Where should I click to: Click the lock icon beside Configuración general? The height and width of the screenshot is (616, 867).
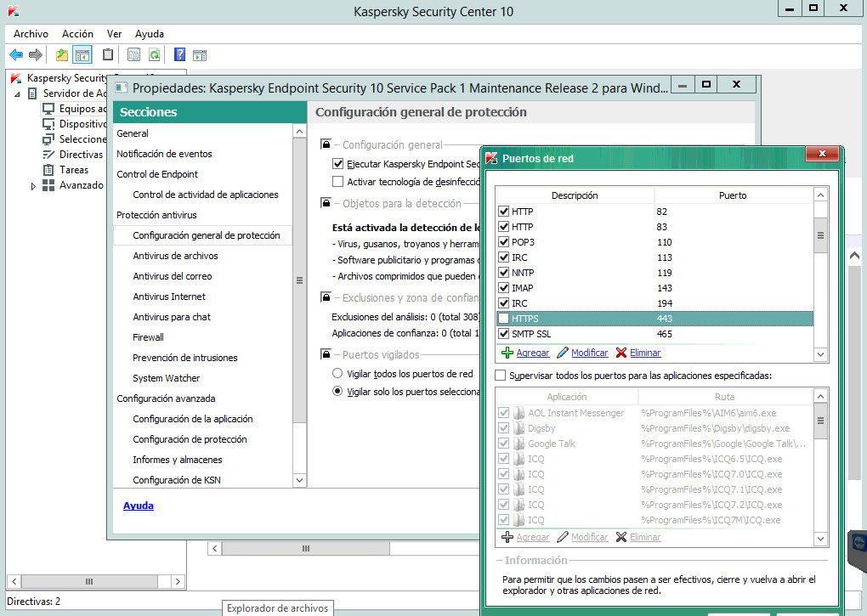[x=326, y=145]
